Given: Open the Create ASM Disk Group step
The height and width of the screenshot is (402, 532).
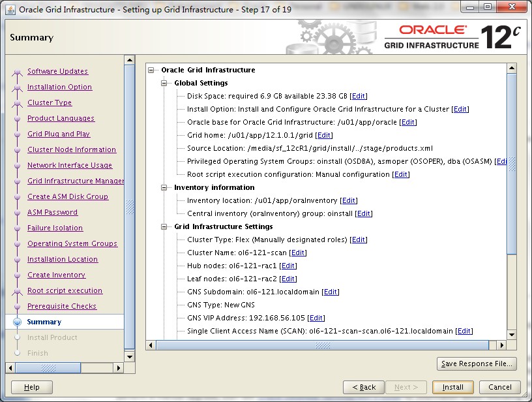Looking at the screenshot, I should [68, 196].
